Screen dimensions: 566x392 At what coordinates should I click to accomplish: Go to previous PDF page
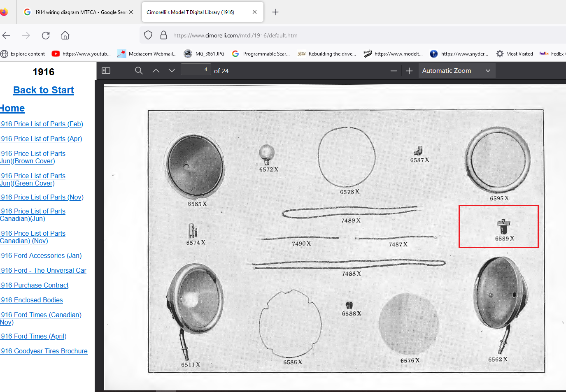coord(156,71)
